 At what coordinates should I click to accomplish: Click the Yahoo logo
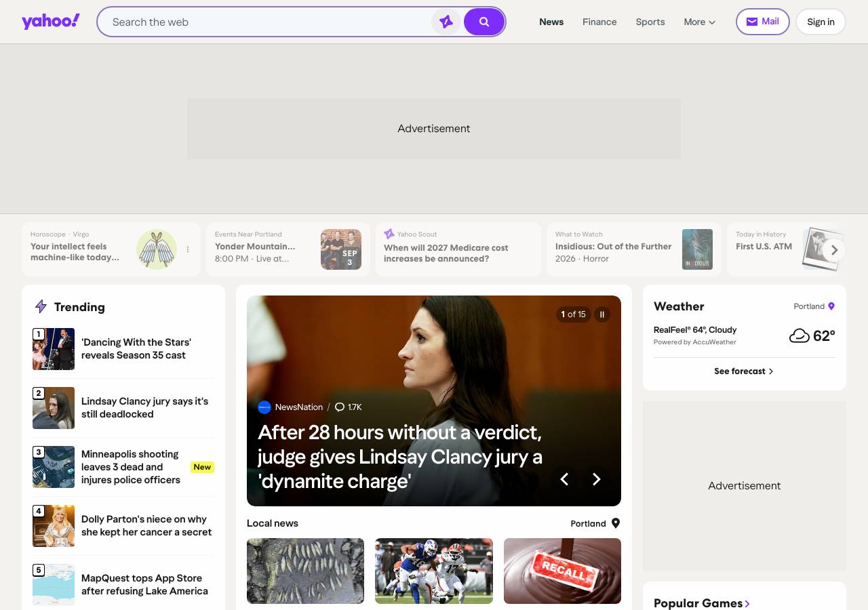[51, 22]
